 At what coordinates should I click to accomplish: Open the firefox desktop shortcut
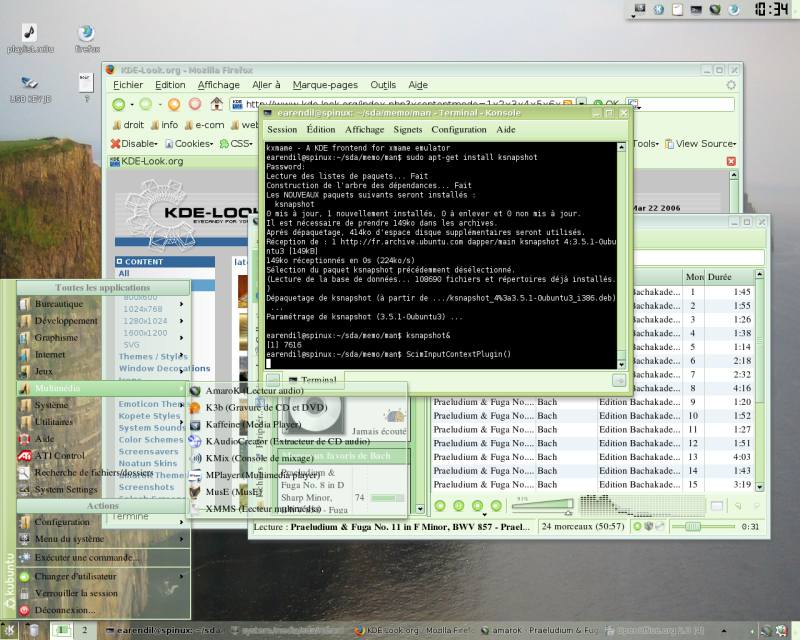point(87,38)
